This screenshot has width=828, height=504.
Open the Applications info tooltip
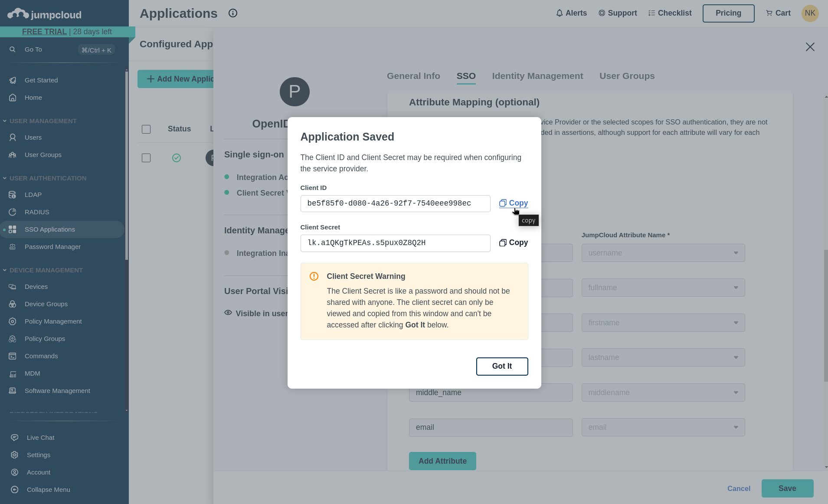click(x=232, y=13)
